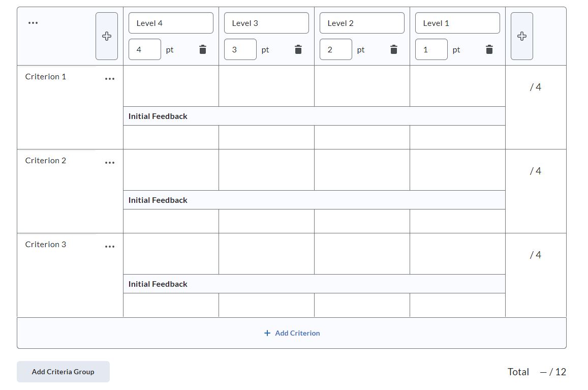
Task: Edit the Level 1 name field
Action: [x=457, y=22]
